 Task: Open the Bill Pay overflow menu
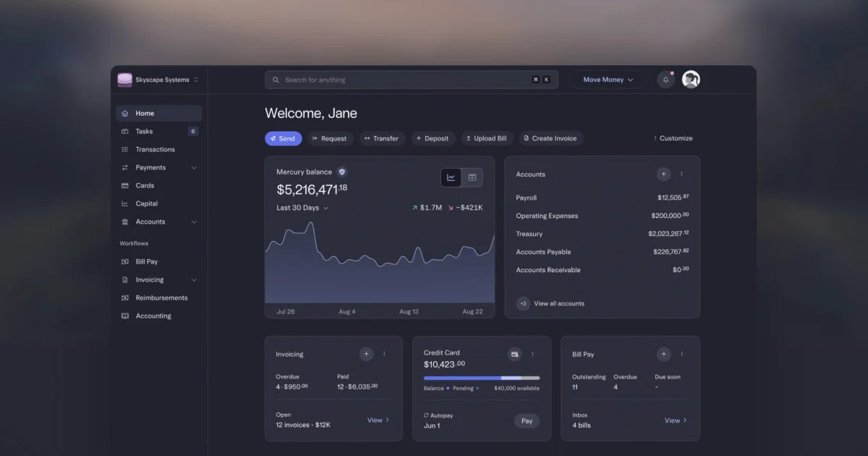[681, 354]
